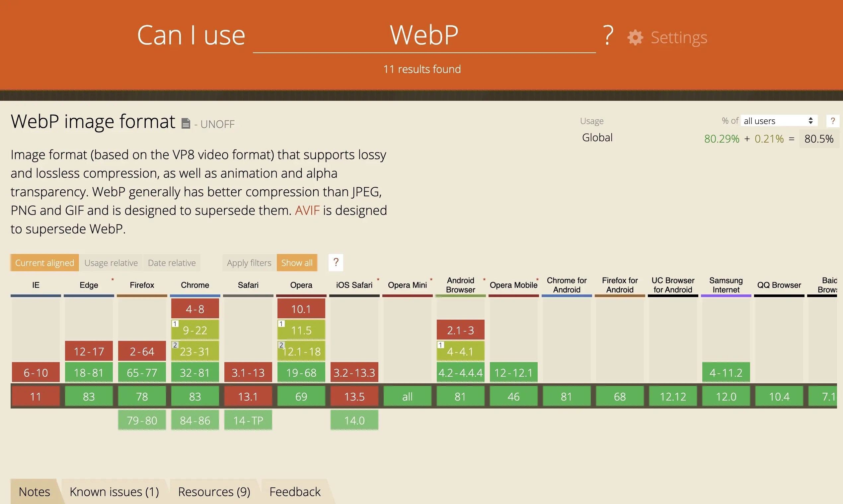Image resolution: width=843 pixels, height=504 pixels.
Task: Toggle Show all browsers
Action: (297, 263)
